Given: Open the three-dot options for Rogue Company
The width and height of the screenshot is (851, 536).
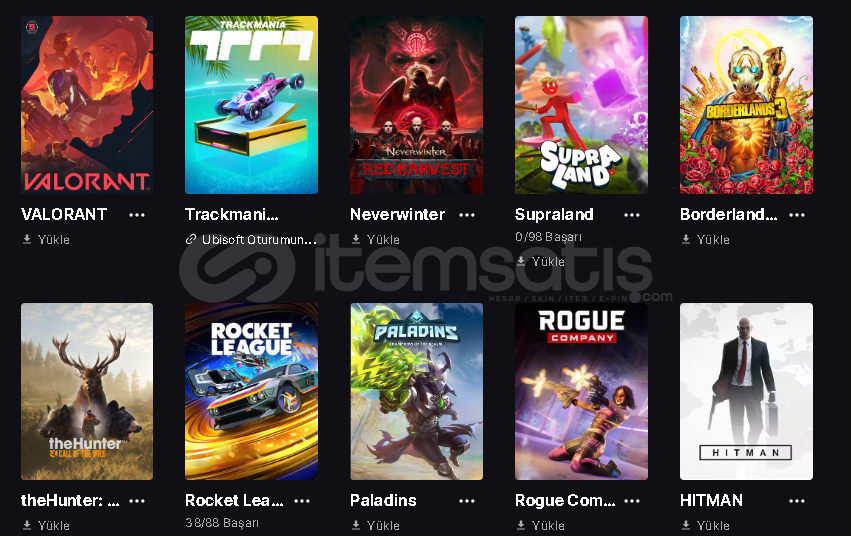Looking at the screenshot, I should tap(632, 501).
